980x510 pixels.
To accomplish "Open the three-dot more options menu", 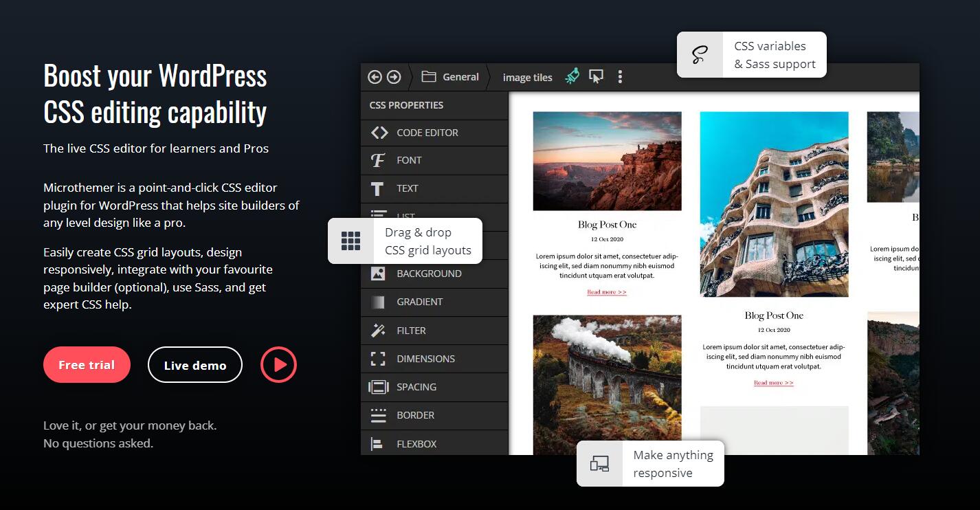I will pos(620,76).
